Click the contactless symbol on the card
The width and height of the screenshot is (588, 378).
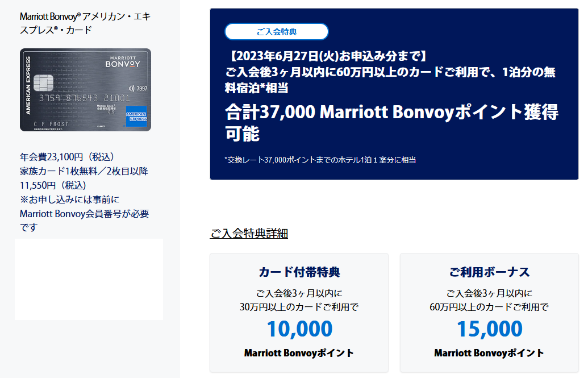tap(131, 89)
